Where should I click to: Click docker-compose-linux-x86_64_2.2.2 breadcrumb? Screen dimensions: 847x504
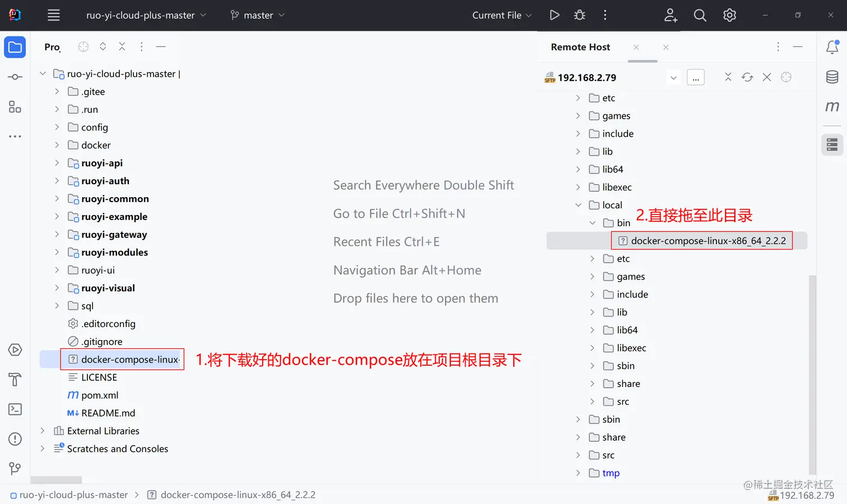(x=231, y=495)
